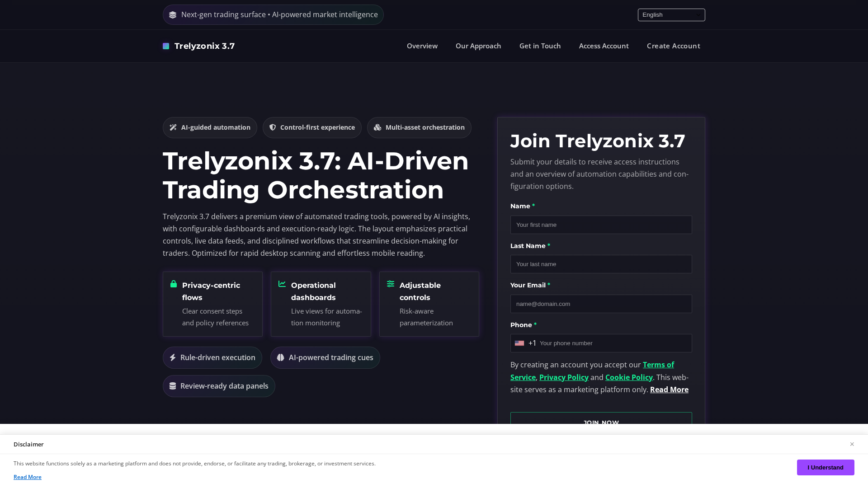
Task: Click the sliders icon on Adjustable controls
Action: [391, 284]
